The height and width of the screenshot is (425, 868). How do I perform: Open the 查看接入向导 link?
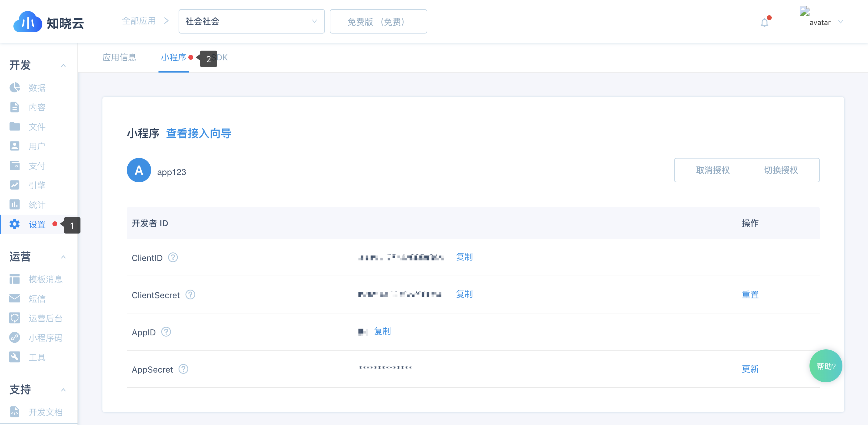[x=198, y=134]
